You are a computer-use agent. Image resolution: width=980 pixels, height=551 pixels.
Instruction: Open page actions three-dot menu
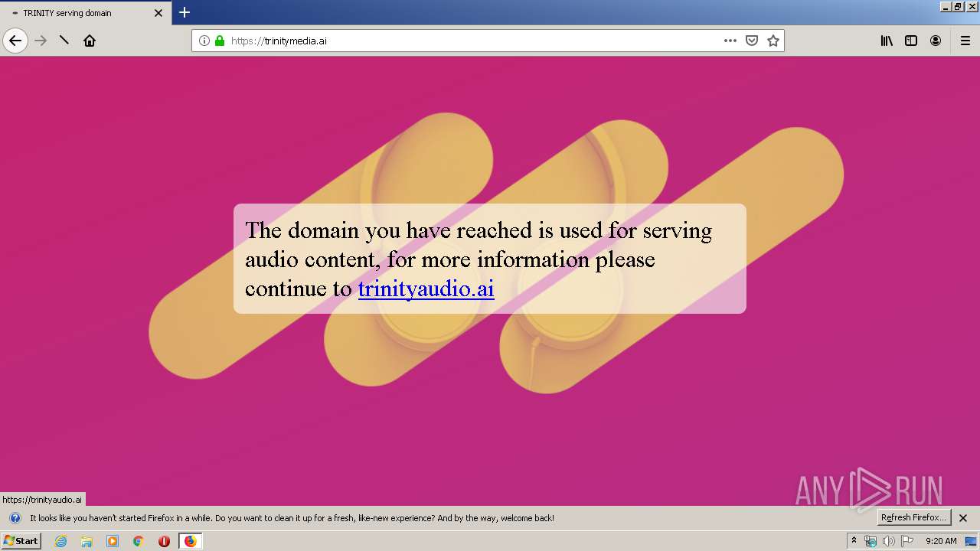click(730, 41)
